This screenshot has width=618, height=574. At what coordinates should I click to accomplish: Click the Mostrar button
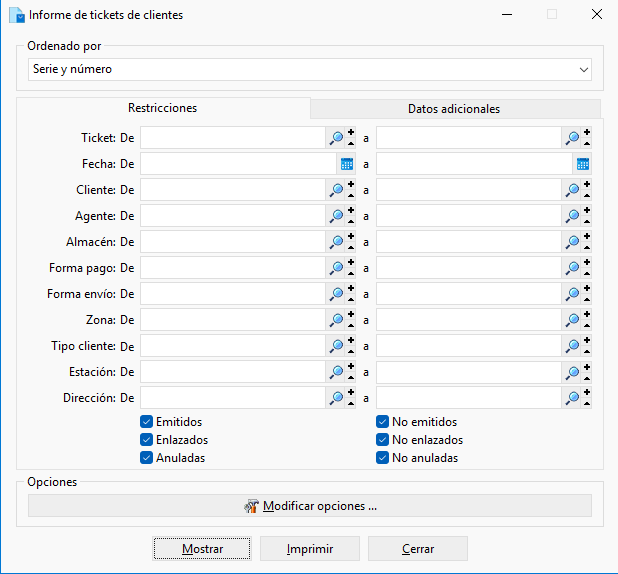pyautogui.click(x=202, y=548)
